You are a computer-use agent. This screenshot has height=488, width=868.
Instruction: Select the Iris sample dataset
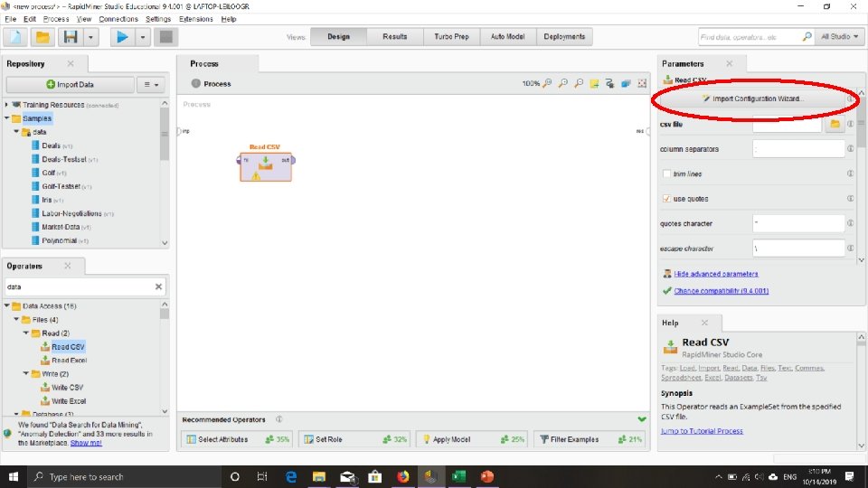(x=47, y=200)
